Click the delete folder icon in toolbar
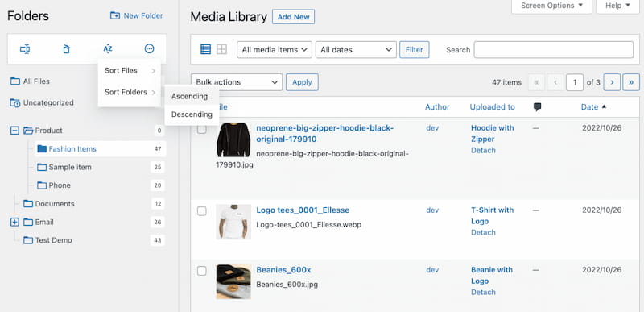 tap(66, 49)
